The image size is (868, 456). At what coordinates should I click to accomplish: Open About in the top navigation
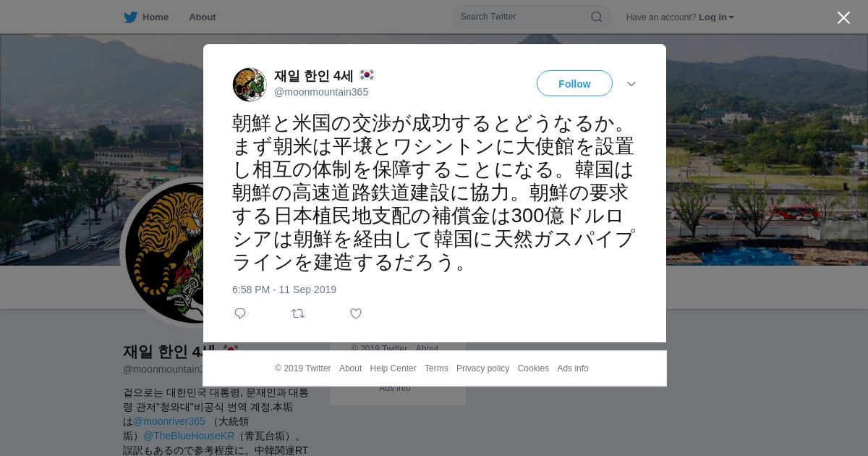click(x=203, y=17)
